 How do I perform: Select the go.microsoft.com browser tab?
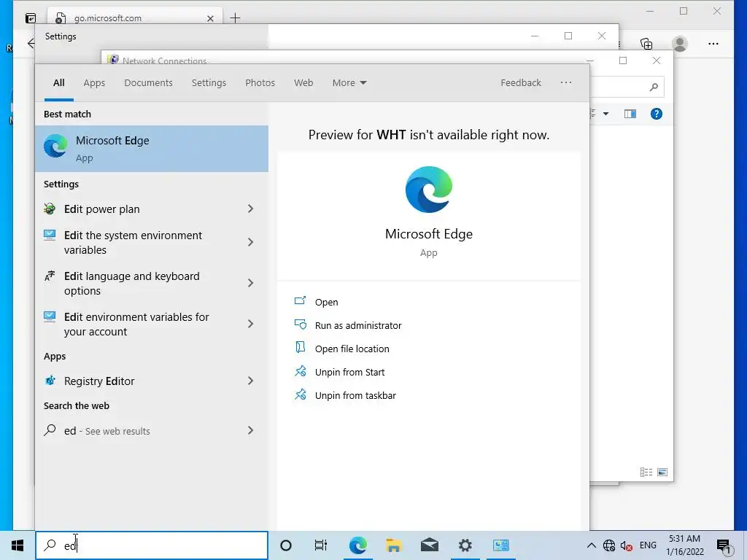[135, 18]
